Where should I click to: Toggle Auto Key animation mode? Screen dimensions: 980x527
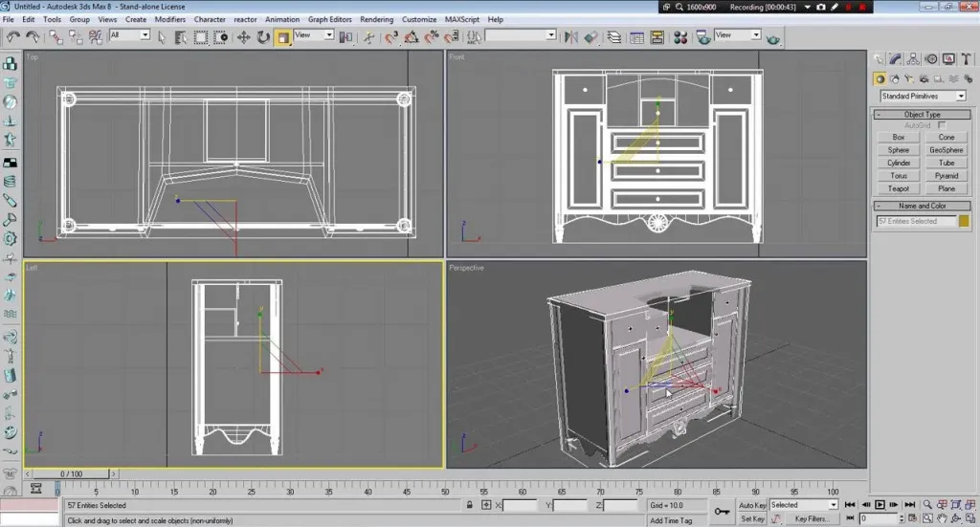752,505
